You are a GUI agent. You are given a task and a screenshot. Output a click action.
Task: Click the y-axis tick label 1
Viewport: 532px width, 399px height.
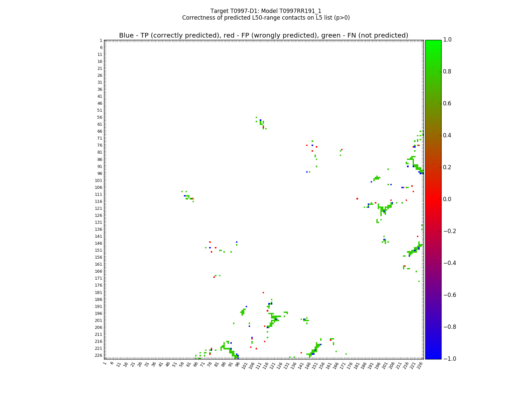(101, 41)
